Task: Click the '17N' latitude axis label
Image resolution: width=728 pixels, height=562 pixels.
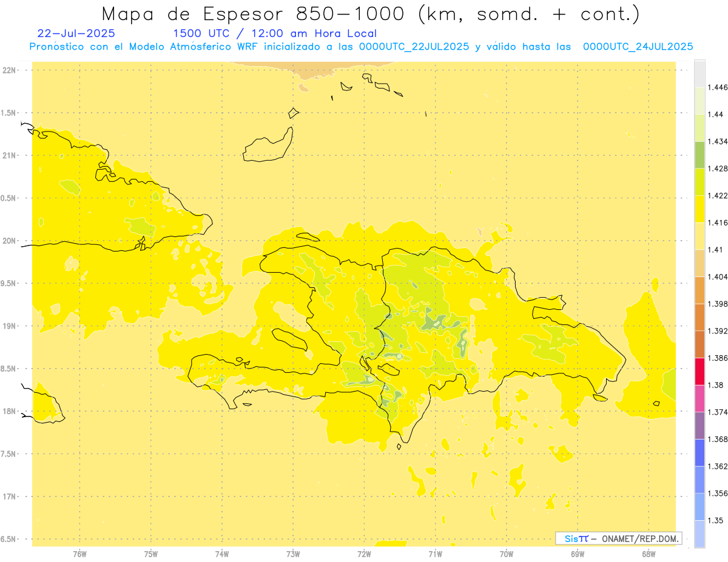Action: [10, 497]
